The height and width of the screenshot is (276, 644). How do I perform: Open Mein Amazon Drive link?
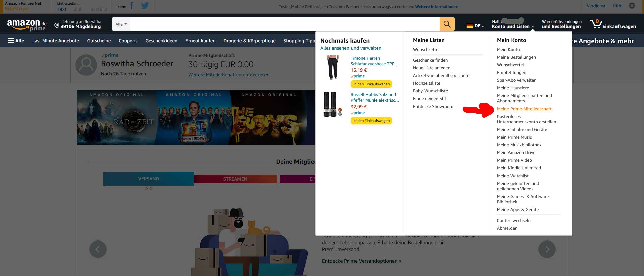tap(516, 152)
